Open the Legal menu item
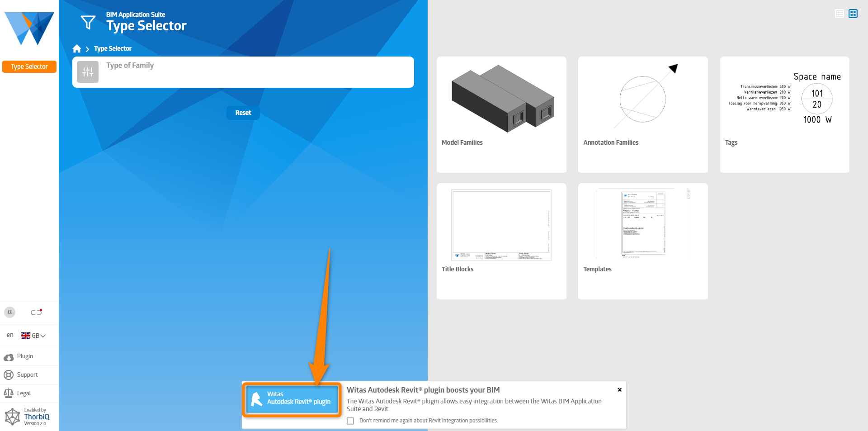The height and width of the screenshot is (431, 868). [29, 393]
